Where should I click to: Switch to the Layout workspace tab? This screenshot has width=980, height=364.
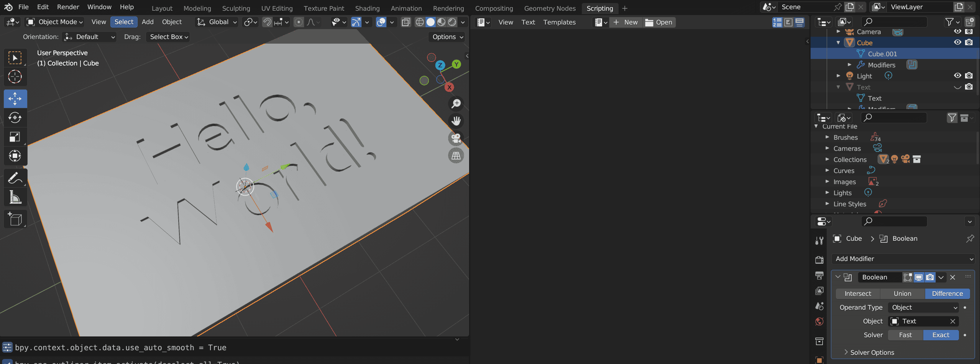click(x=162, y=8)
